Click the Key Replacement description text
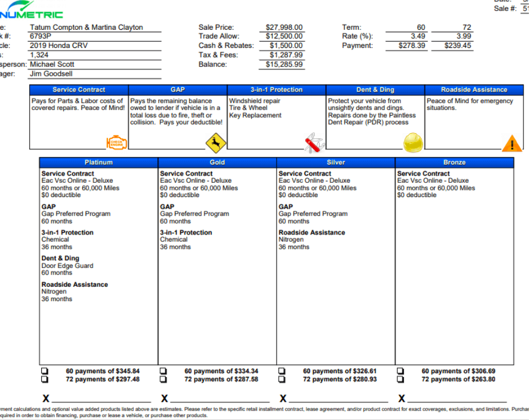This screenshot has width=530, height=420. [x=255, y=116]
